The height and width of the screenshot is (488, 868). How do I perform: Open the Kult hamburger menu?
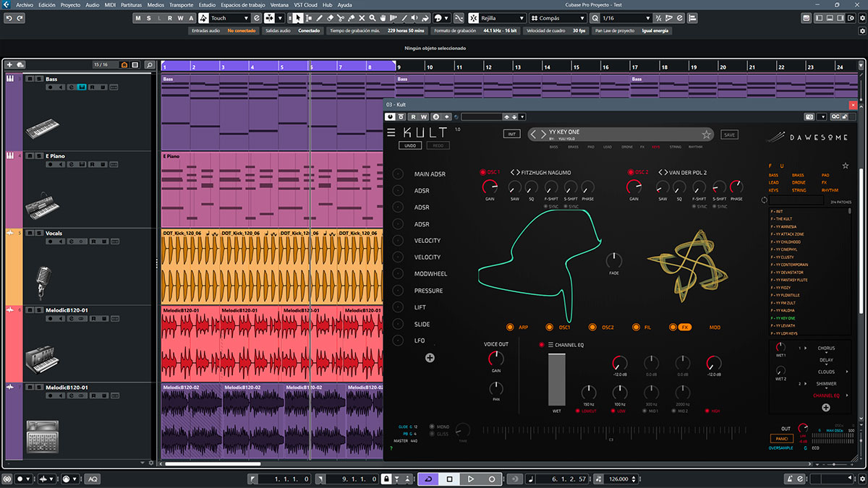391,133
